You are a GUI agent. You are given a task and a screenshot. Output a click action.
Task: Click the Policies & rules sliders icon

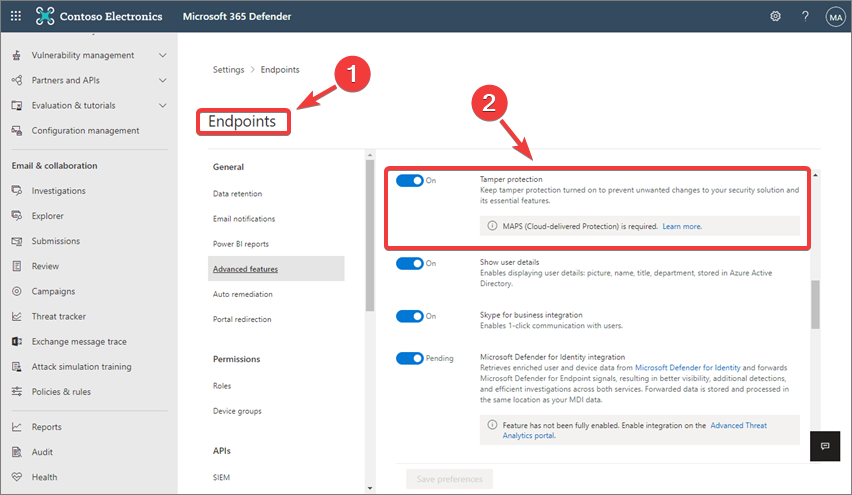pos(17,392)
